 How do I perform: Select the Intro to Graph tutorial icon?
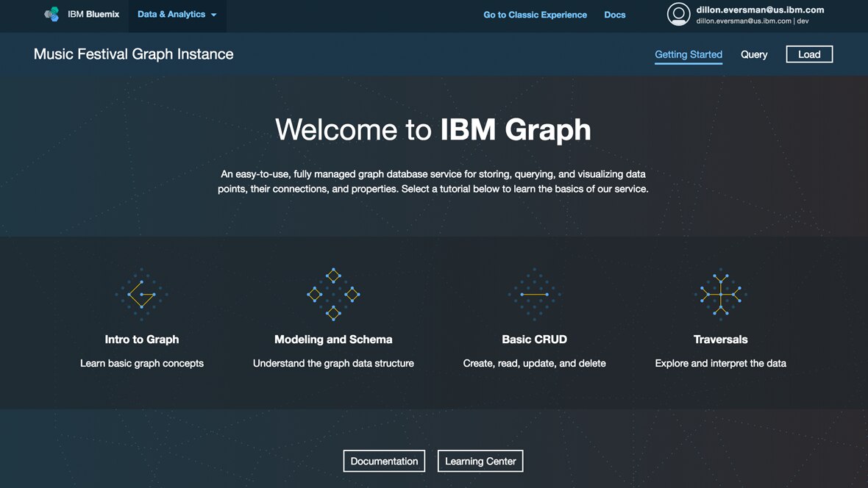point(142,295)
